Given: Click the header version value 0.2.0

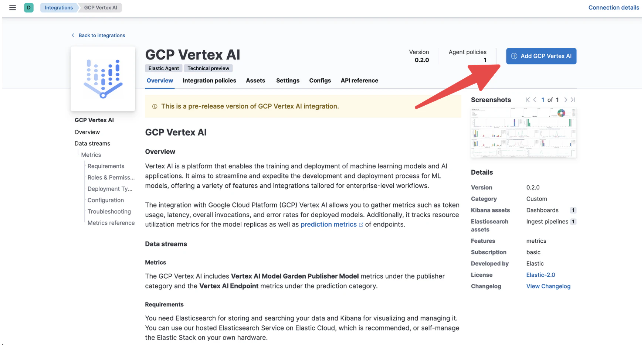Looking at the screenshot, I should coord(421,60).
